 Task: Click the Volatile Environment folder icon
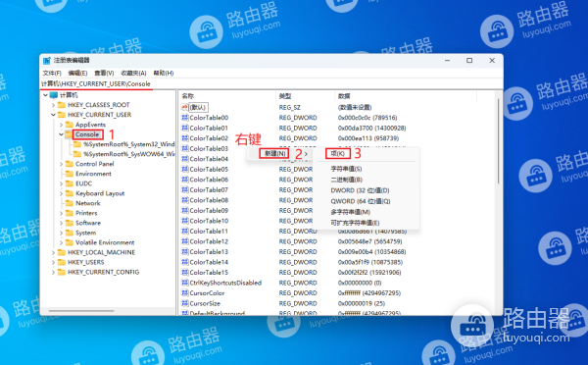pyautogui.click(x=70, y=242)
